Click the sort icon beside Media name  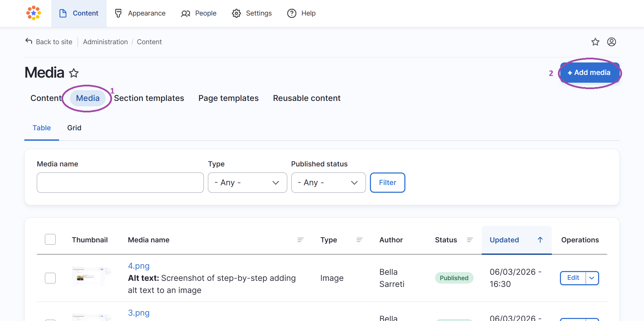click(301, 240)
